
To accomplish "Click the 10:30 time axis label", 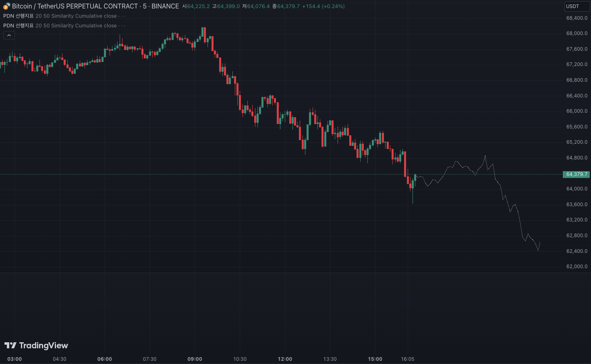I will coord(240,359).
